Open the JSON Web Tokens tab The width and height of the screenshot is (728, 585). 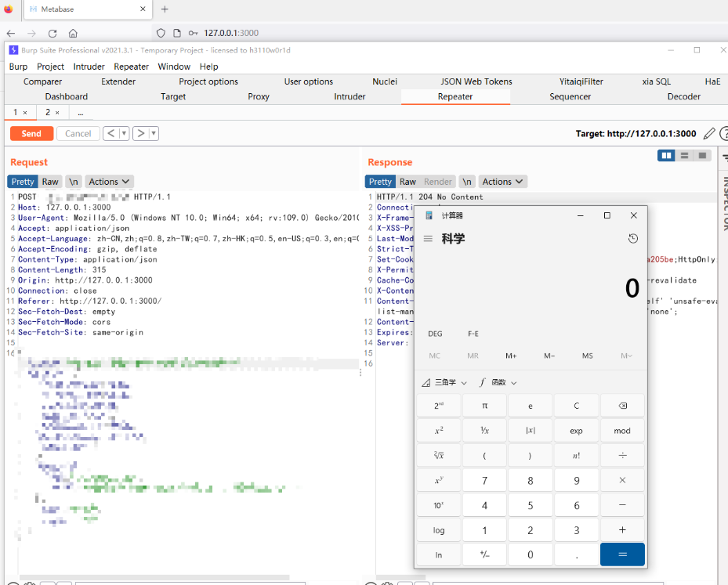(476, 81)
